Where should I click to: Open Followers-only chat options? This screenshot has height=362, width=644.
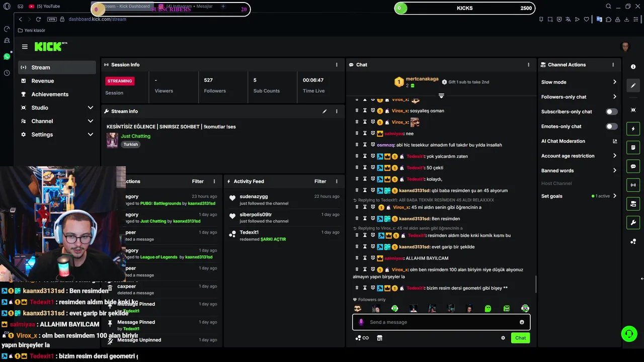[x=579, y=97]
